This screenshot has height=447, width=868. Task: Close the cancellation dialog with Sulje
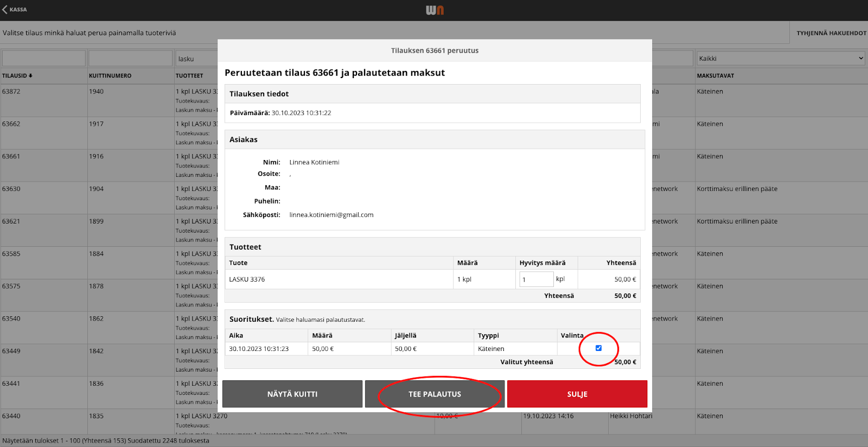coord(577,394)
